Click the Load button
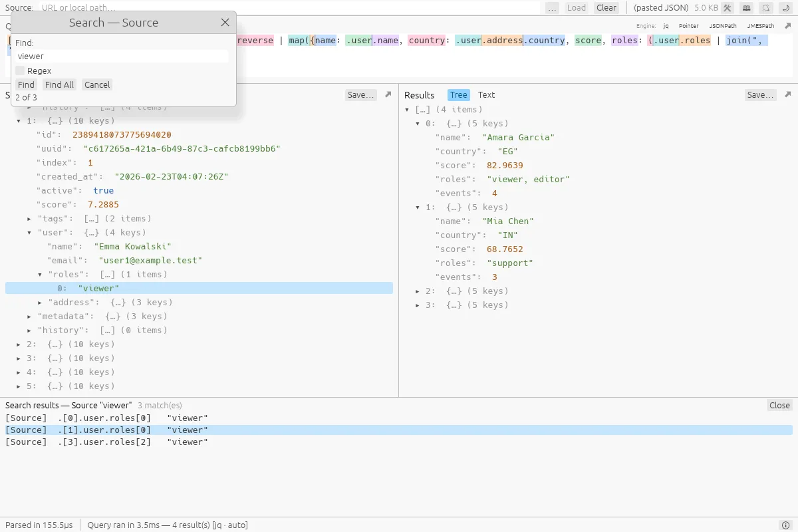This screenshot has height=532, width=798. coord(576,8)
